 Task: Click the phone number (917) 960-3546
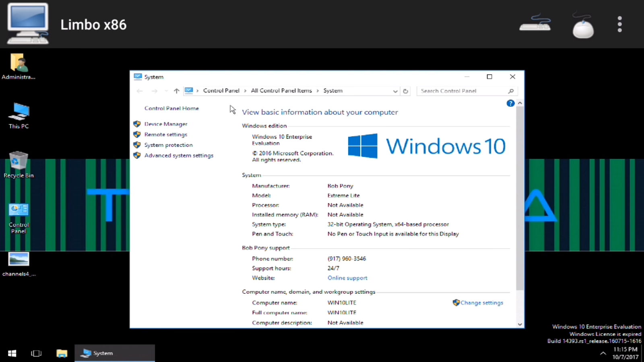coord(347,259)
